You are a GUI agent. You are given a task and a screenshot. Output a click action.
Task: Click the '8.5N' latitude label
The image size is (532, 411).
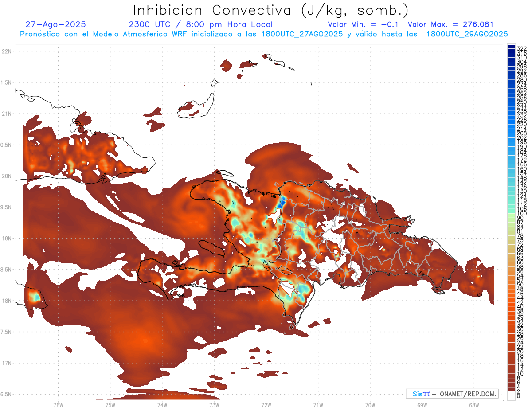coord(7,270)
